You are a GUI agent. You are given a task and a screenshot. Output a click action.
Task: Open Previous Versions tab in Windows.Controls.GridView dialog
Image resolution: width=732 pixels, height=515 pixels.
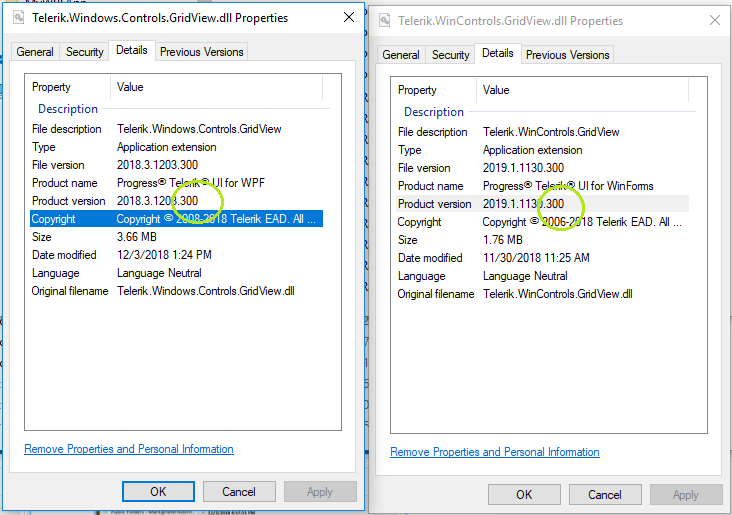tap(202, 52)
